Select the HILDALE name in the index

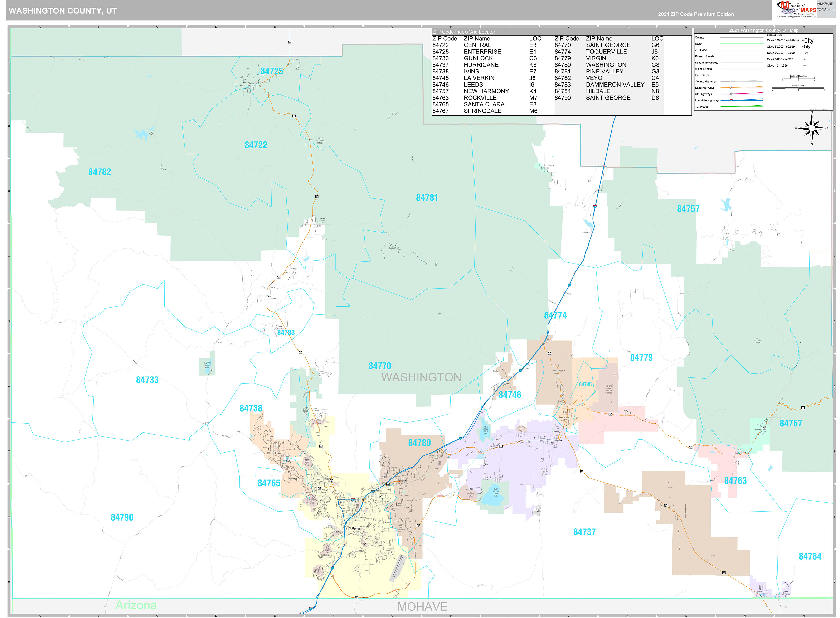598,91
